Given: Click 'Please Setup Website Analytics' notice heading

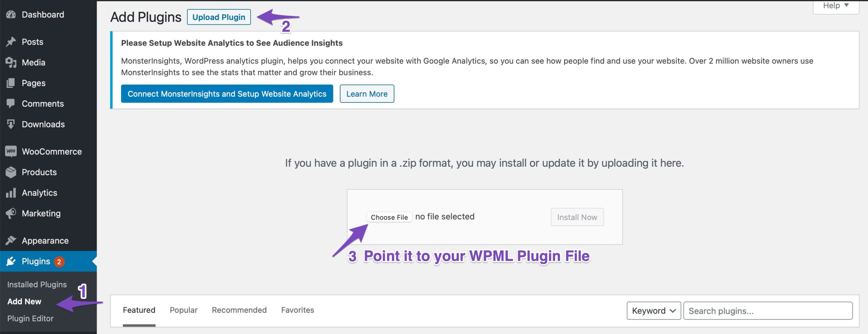Looking at the screenshot, I should tap(232, 43).
